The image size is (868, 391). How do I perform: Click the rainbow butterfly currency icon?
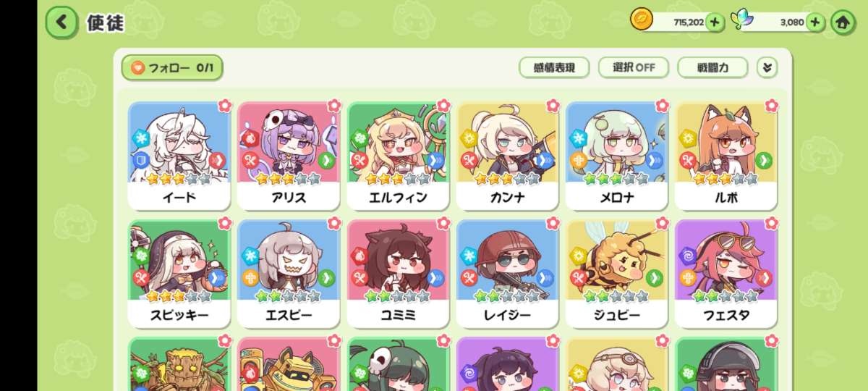tap(741, 20)
